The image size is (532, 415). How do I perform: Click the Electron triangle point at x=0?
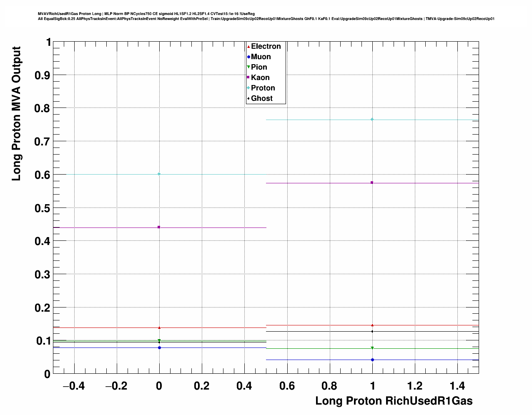pyautogui.click(x=159, y=327)
